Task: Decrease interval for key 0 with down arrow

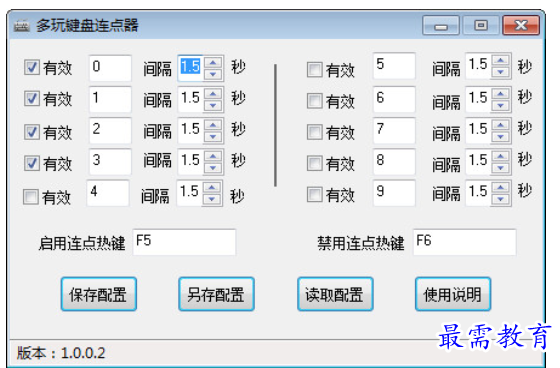Action: click(213, 74)
